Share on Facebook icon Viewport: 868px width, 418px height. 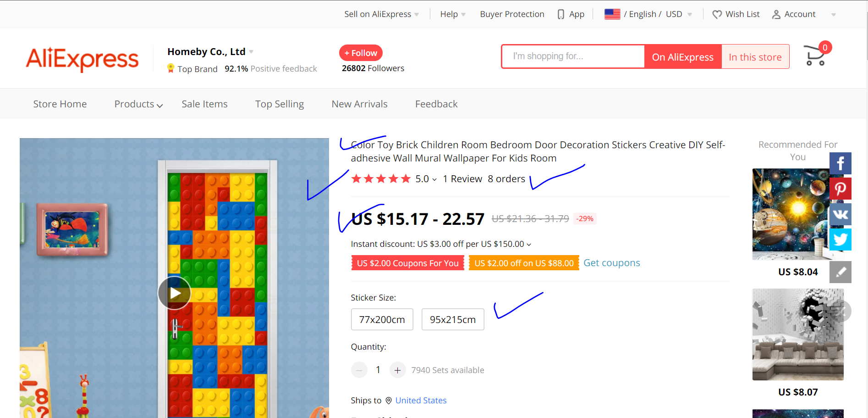pos(841,163)
